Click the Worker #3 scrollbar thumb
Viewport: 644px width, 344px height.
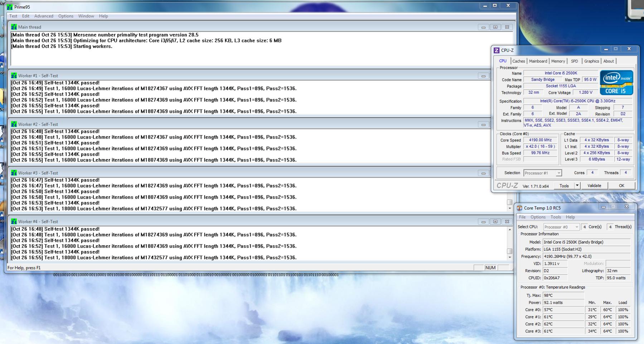510,202
